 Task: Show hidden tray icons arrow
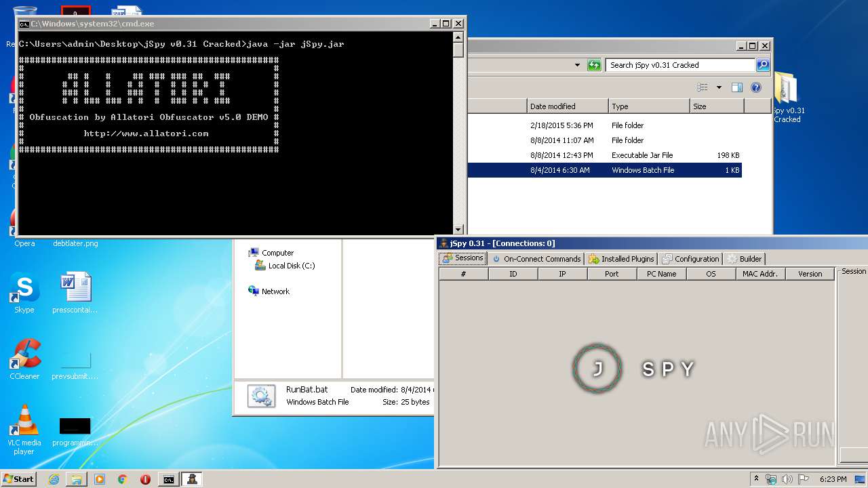756,479
